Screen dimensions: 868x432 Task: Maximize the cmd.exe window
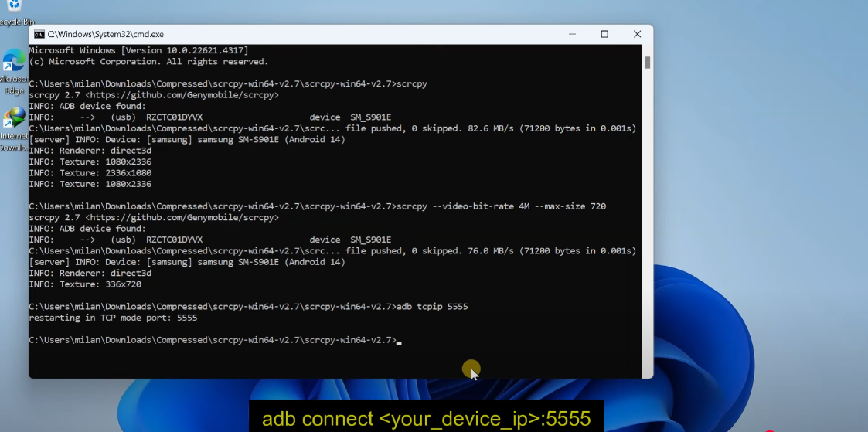coord(604,34)
